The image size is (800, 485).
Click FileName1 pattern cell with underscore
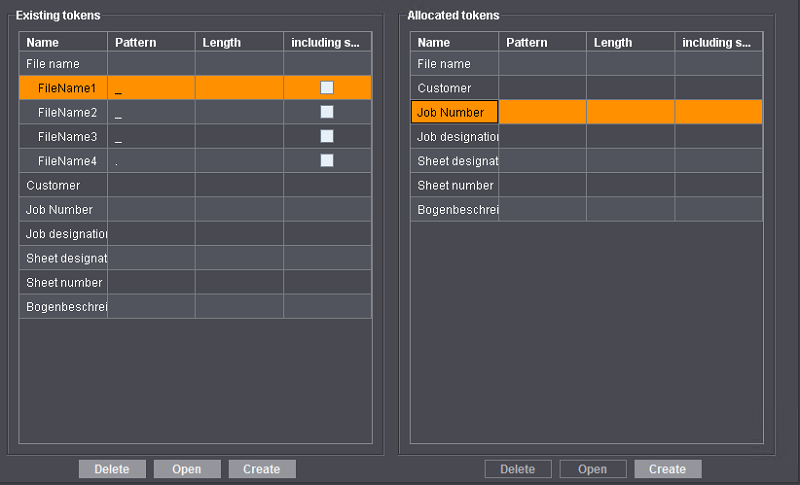(152, 88)
